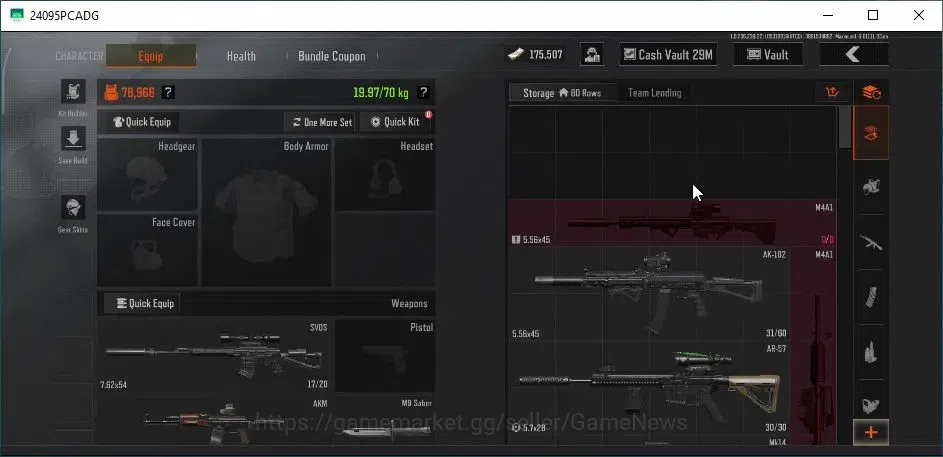
Task: Open the Quick Kit button
Action: tap(395, 122)
